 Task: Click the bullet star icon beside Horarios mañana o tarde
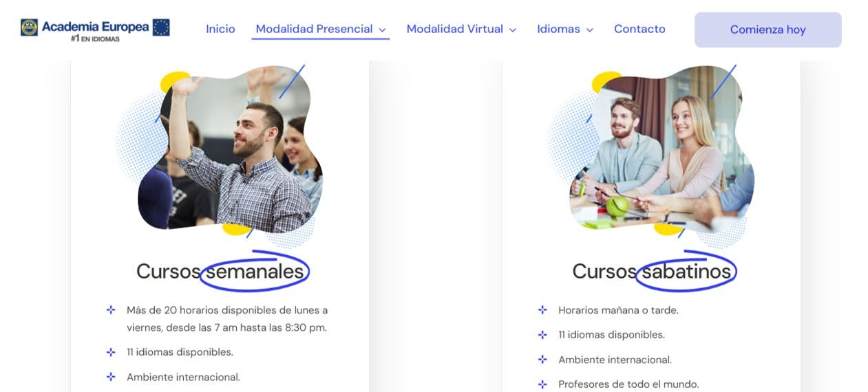[542, 310]
